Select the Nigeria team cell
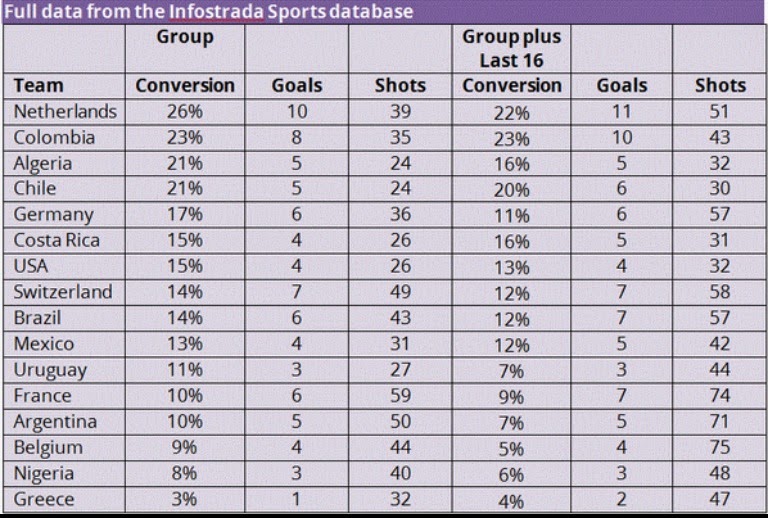Viewport: 768px width, 518px height. pos(46,473)
